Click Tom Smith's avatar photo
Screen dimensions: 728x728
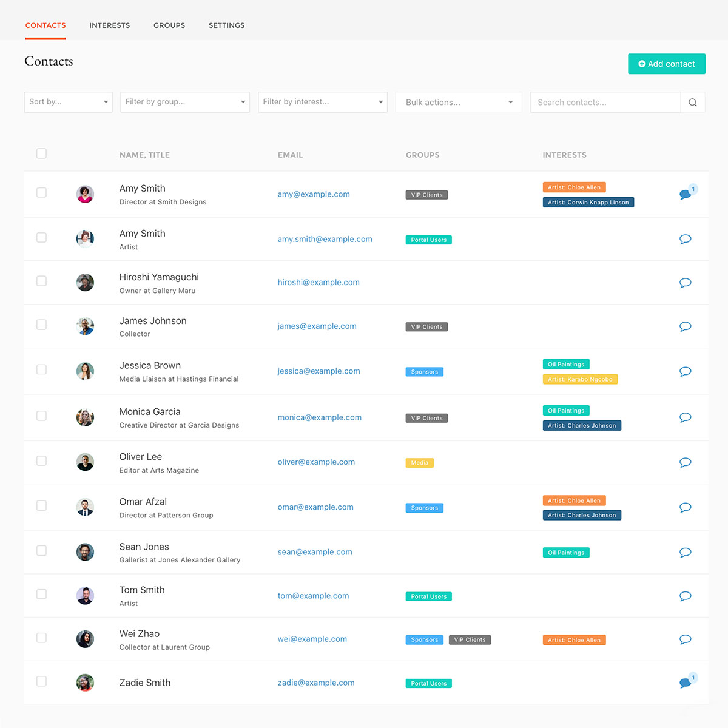click(x=85, y=596)
